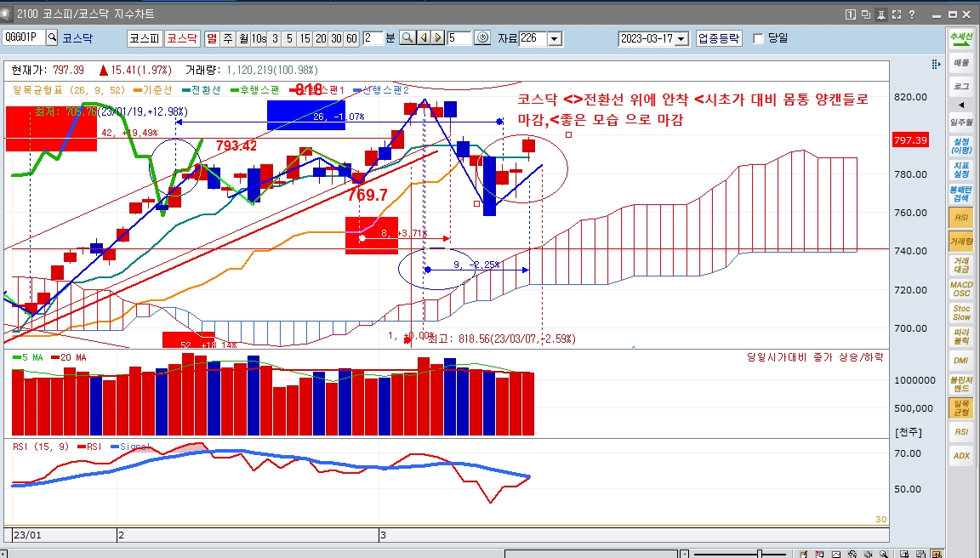The width and height of the screenshot is (980, 558).
Task: Toggle the ADX indicator button
Action: point(961,456)
